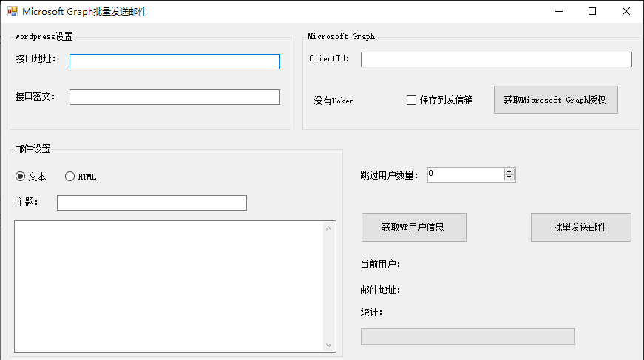Click the app icon in title bar
The image size is (644, 360).
click(x=13, y=11)
